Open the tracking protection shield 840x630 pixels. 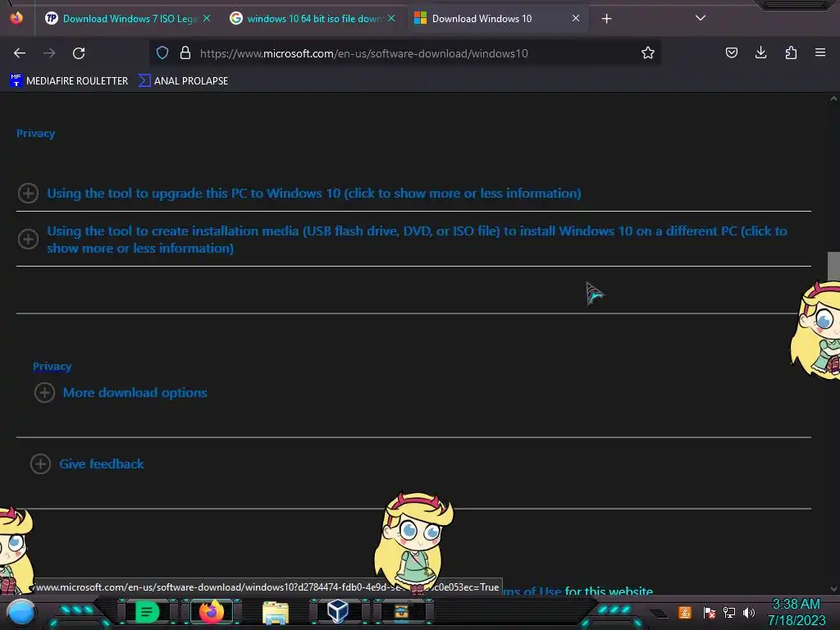click(162, 52)
